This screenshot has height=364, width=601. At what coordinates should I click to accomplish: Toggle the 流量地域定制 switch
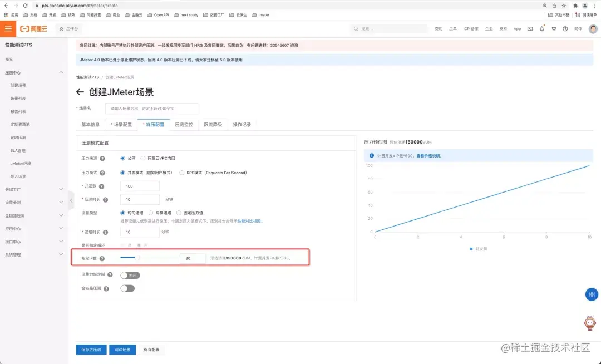coord(130,275)
